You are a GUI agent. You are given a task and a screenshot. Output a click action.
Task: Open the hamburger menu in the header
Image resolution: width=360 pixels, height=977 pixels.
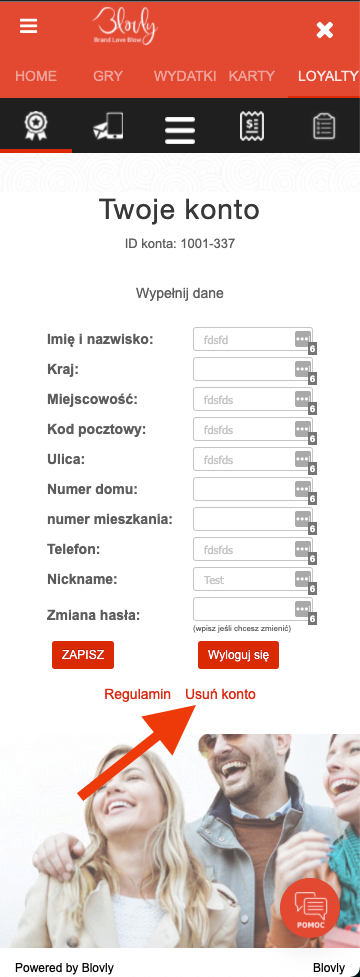click(29, 26)
